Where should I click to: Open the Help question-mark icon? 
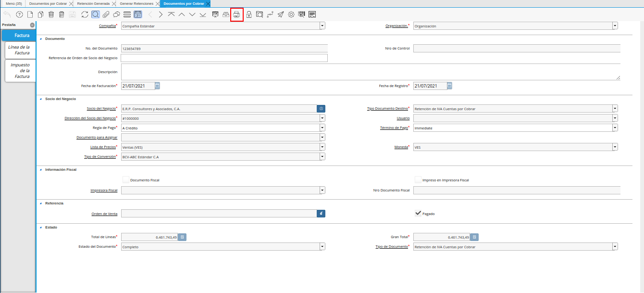tap(19, 14)
